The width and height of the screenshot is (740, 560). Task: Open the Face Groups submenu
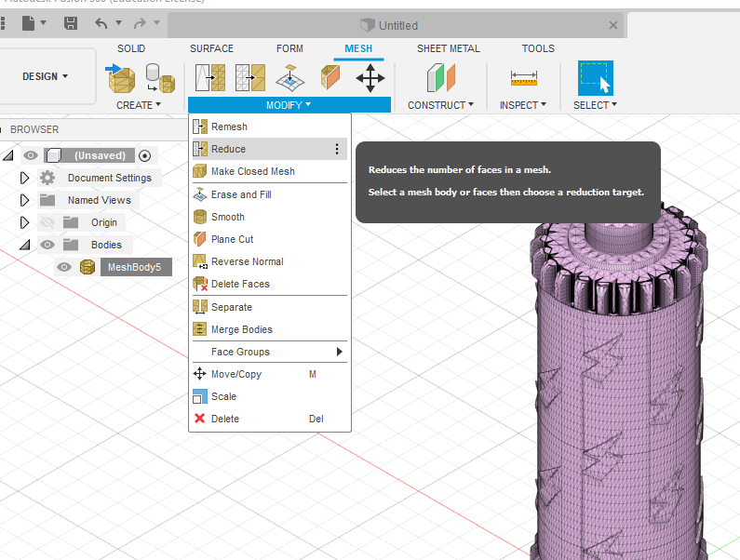click(270, 352)
